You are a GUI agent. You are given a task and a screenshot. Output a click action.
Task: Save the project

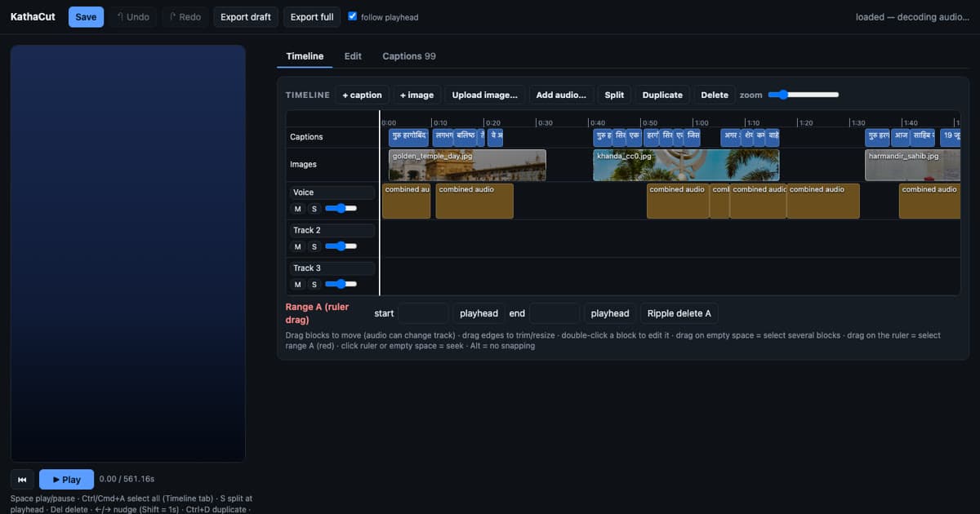tap(86, 17)
